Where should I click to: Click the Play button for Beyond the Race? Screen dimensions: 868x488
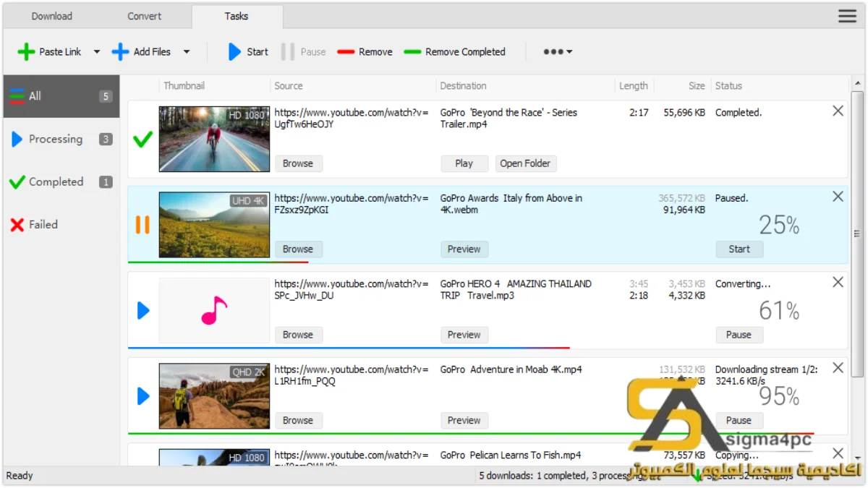pyautogui.click(x=464, y=163)
